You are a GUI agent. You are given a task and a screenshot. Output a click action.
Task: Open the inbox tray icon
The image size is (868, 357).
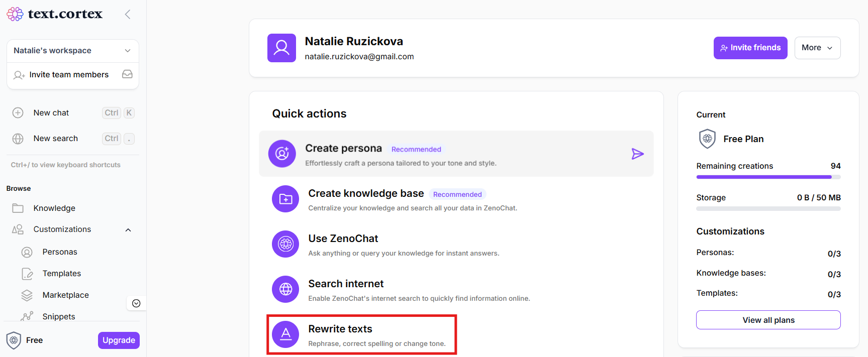[x=127, y=74]
